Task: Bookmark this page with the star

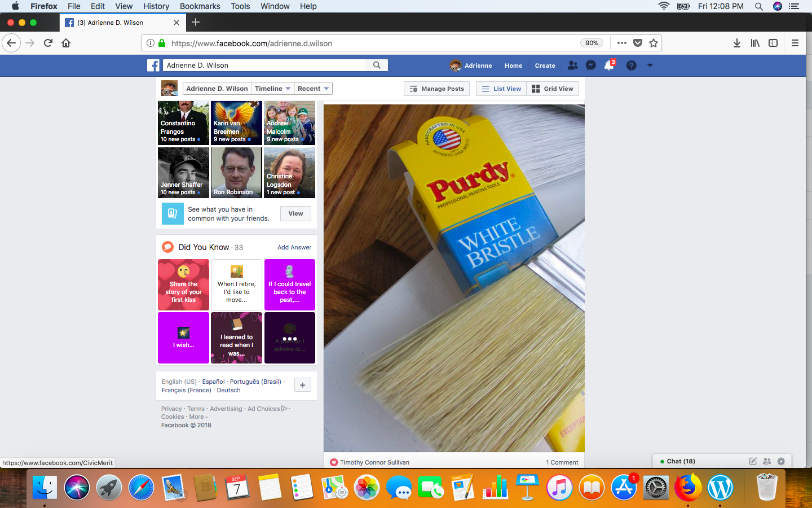Action: 654,43
